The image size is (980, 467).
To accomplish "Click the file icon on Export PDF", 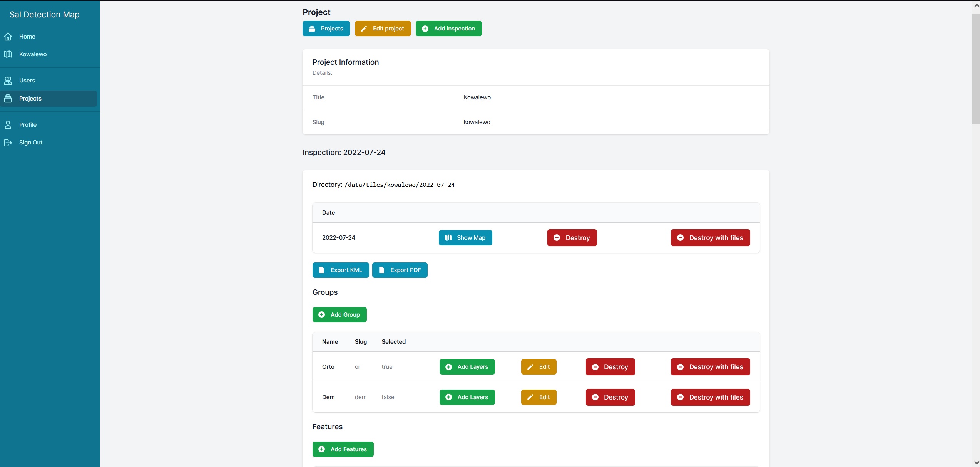I will (x=382, y=270).
